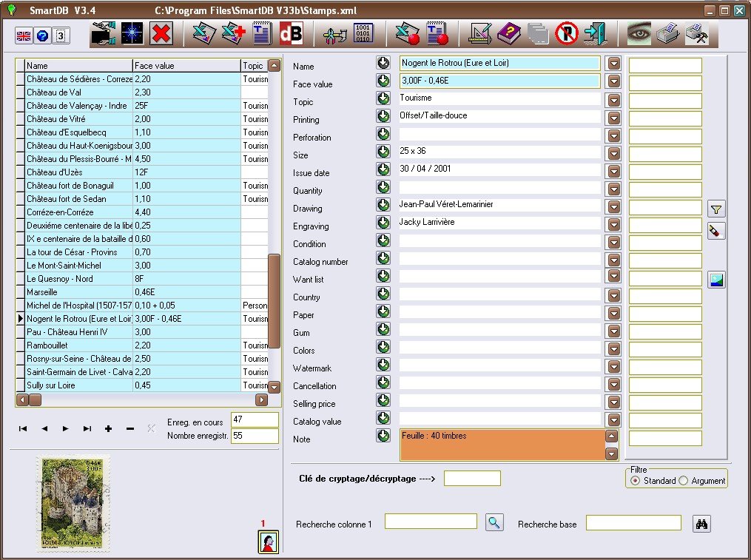Select the Standard filter radio button
This screenshot has height=560, width=751.
tap(635, 481)
